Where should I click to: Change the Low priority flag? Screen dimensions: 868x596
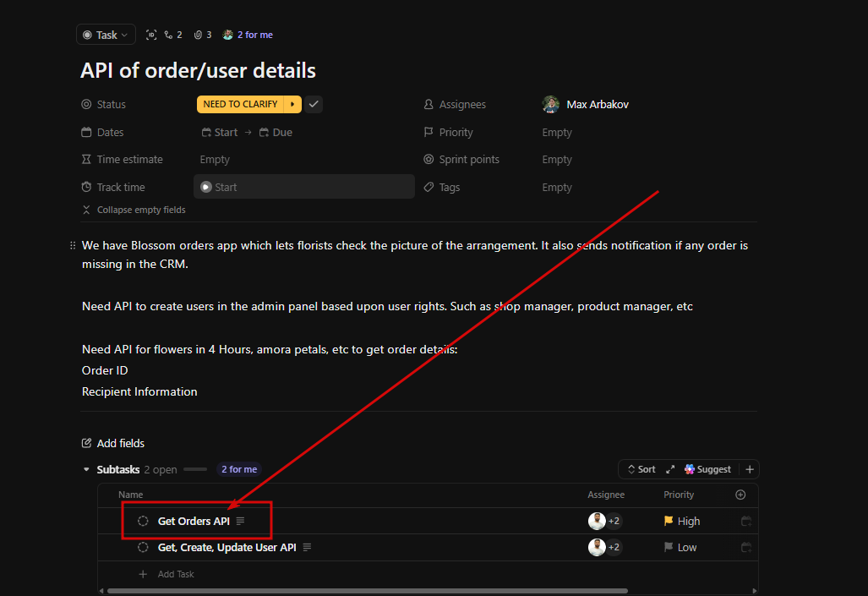(680, 547)
